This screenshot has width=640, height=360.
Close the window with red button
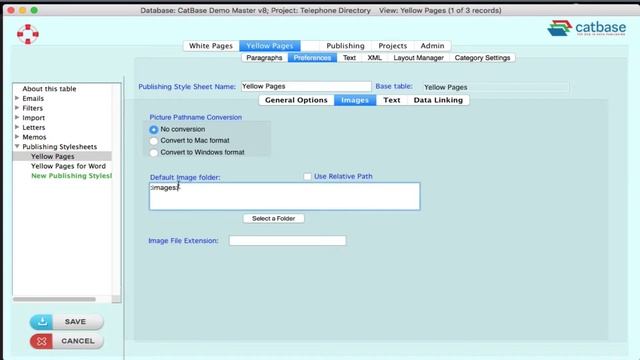tap(11, 10)
